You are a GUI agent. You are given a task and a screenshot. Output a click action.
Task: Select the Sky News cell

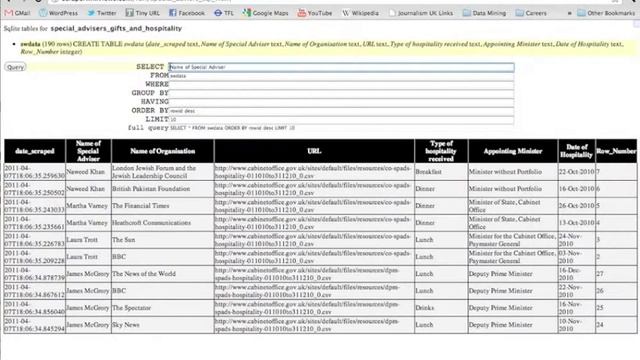[x=162, y=325]
